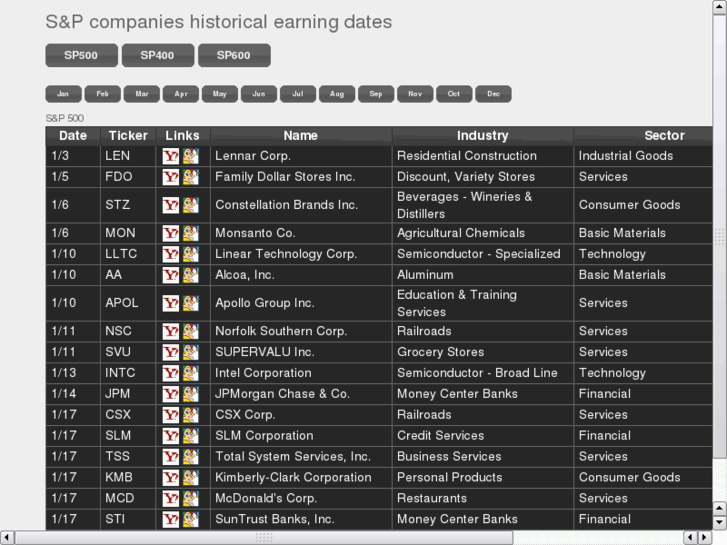The height and width of the screenshot is (545, 727).
Task: Click the Sector column header
Action: point(644,135)
